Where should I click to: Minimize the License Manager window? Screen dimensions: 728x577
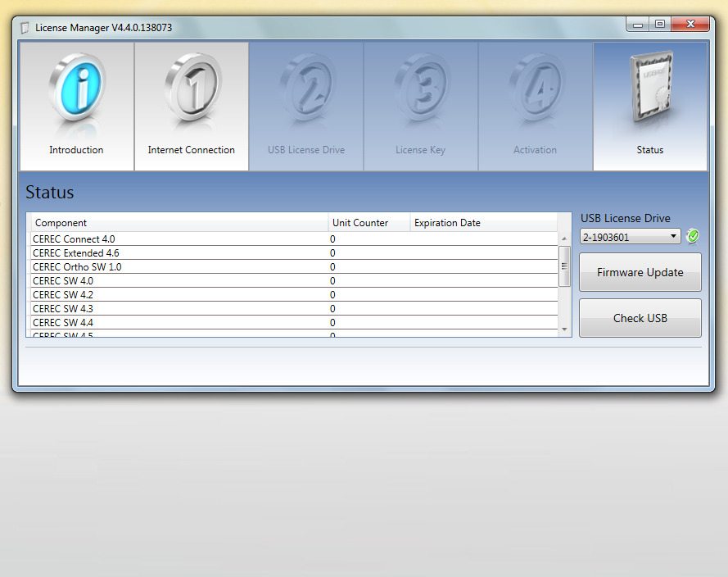(637, 24)
